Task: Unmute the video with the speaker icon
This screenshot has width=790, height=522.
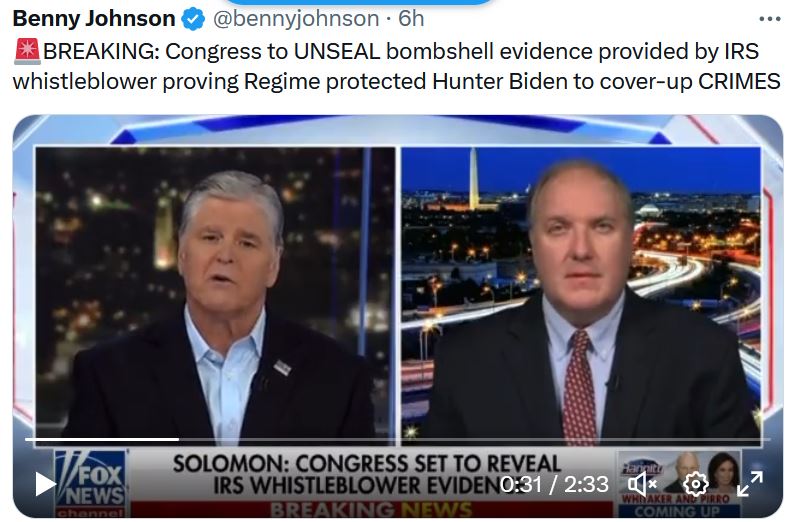Action: (x=642, y=484)
